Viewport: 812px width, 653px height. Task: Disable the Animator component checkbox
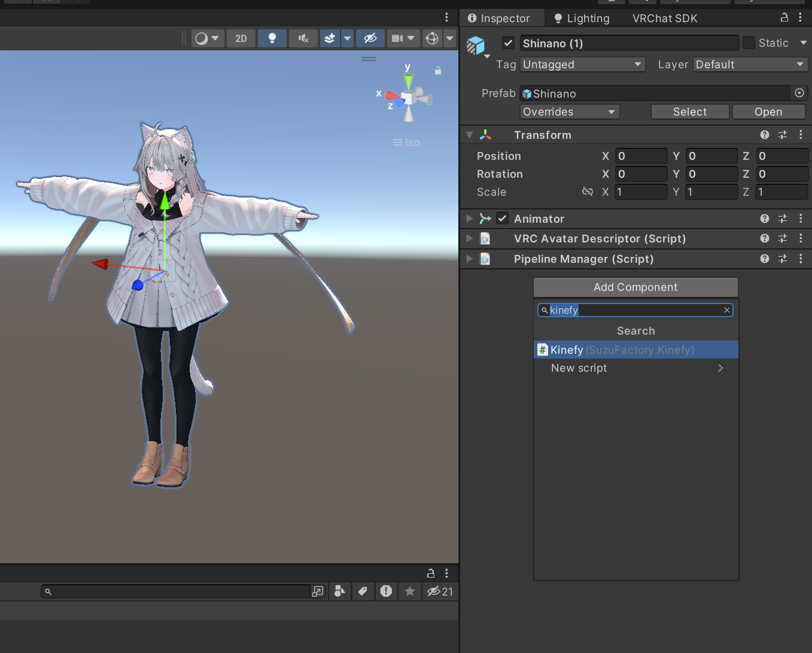[x=503, y=218]
